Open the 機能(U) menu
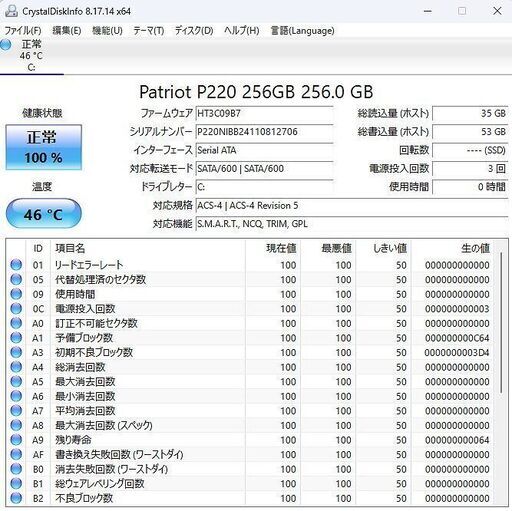 click(107, 31)
